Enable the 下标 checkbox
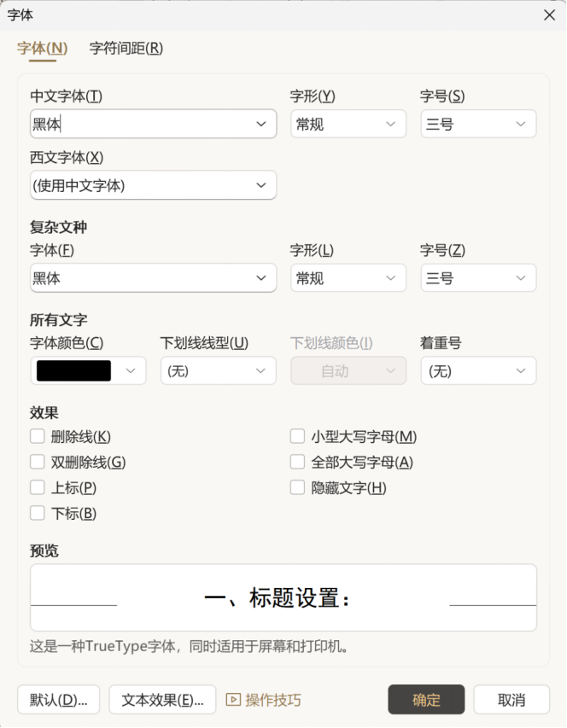The width and height of the screenshot is (567, 728). [38, 514]
